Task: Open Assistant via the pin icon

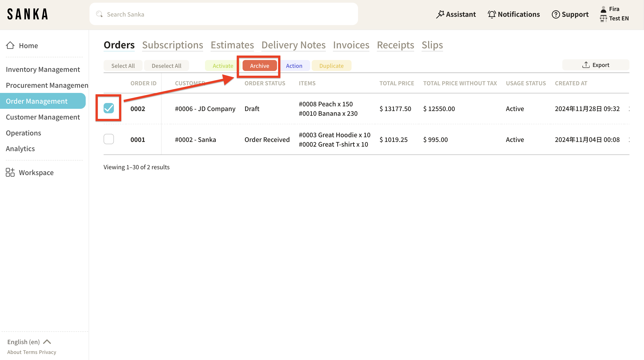Action: [440, 14]
